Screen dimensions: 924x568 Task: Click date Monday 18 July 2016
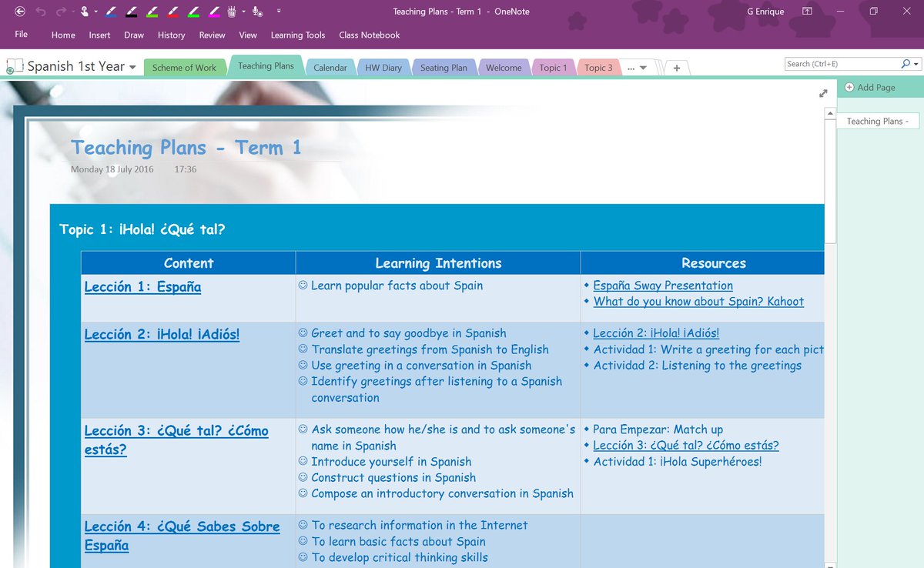[x=112, y=169]
